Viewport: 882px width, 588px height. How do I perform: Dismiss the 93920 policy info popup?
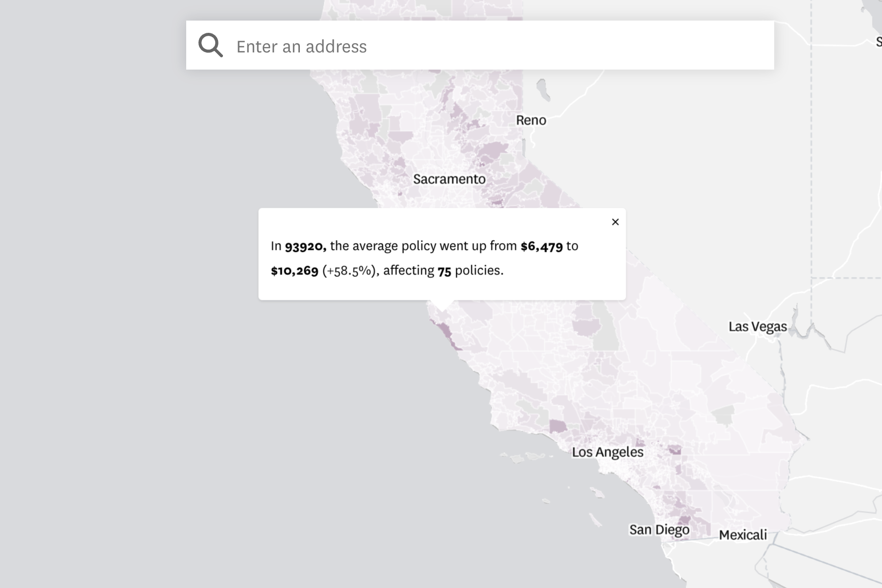pos(615,222)
